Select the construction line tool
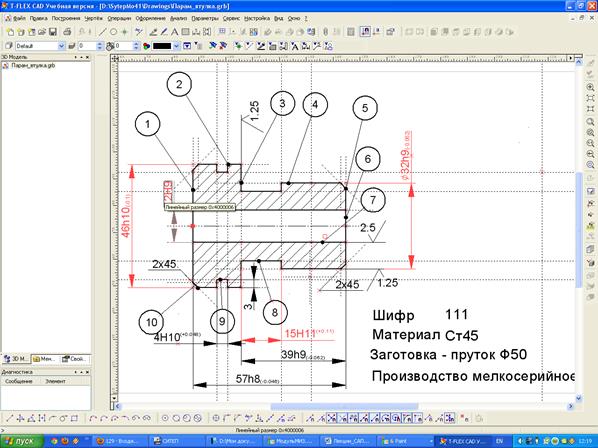Viewport: 598px width, 448px height. pos(102,32)
